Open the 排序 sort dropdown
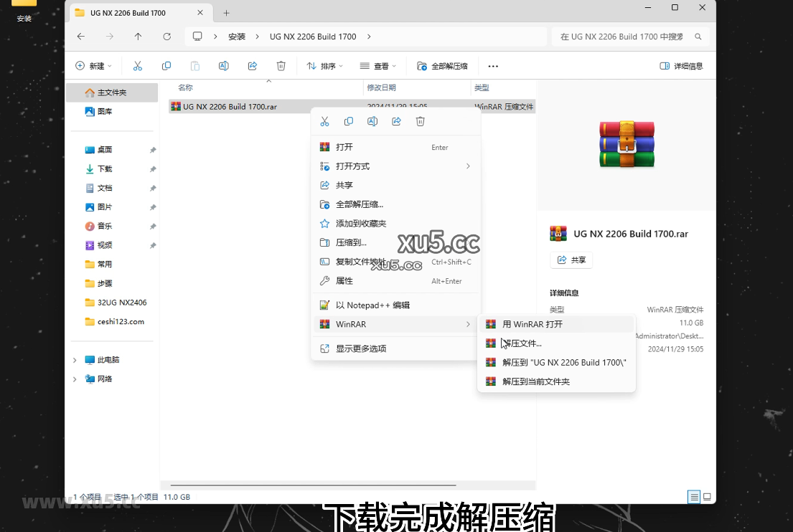 pos(325,65)
